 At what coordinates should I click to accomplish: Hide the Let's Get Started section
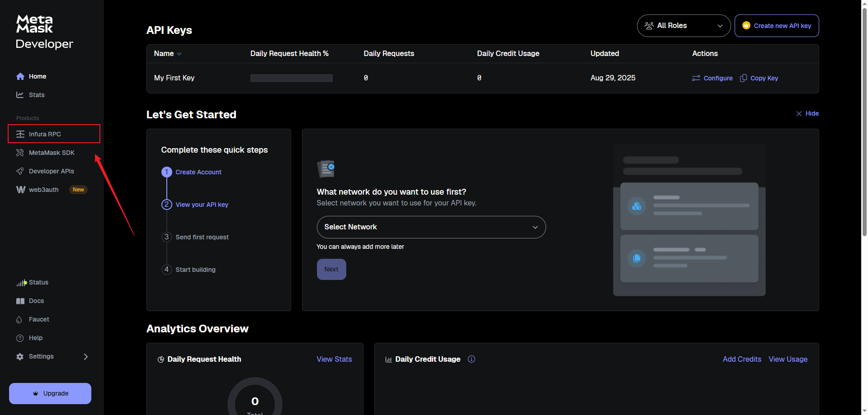click(x=807, y=113)
